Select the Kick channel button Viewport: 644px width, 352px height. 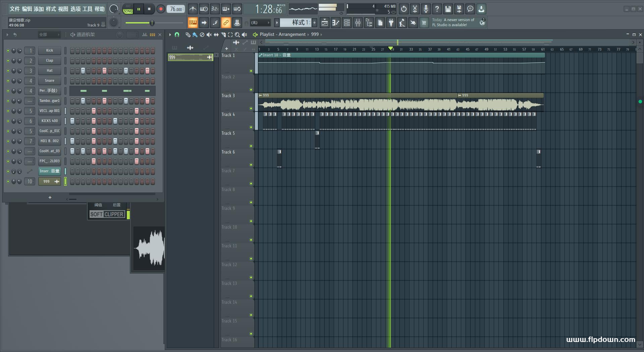pos(49,50)
